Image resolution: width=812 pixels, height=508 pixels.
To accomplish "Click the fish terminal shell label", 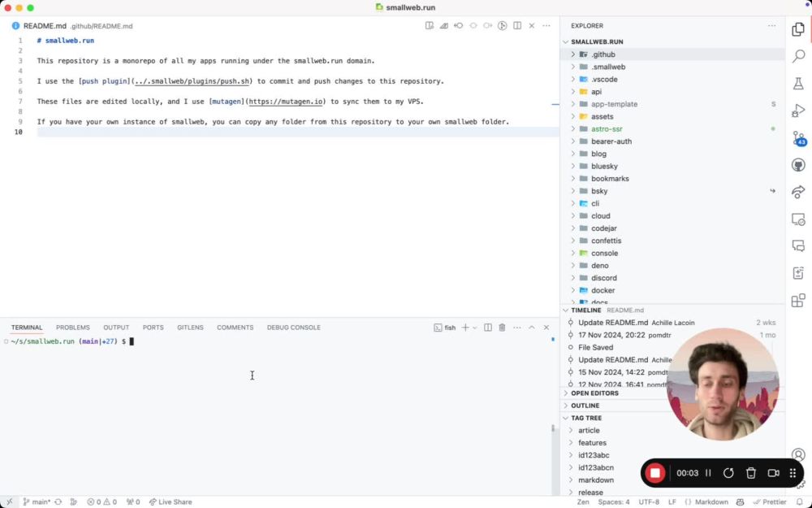I will (445, 328).
